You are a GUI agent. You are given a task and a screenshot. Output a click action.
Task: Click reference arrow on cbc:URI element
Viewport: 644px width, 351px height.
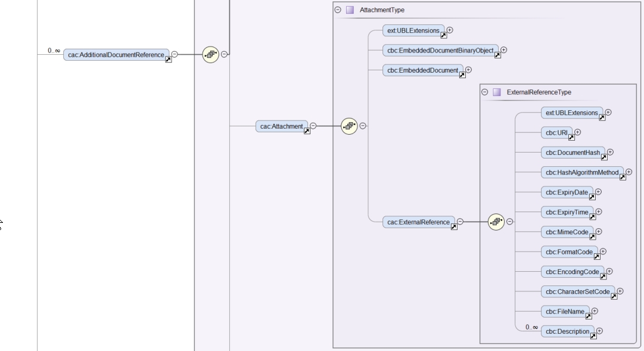pos(571,138)
